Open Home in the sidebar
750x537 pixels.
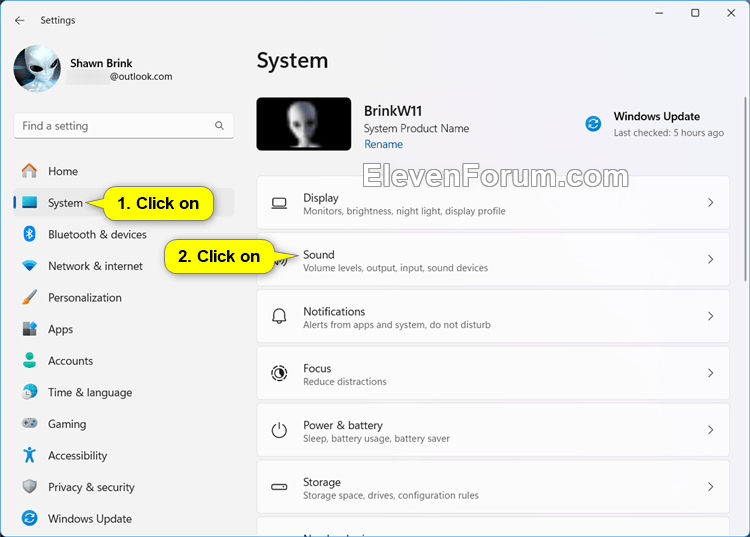coord(123,171)
